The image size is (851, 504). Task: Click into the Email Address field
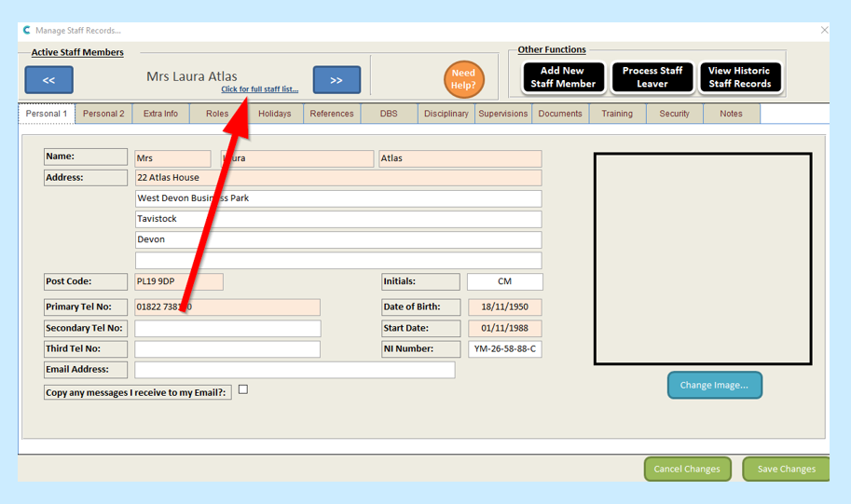295,370
